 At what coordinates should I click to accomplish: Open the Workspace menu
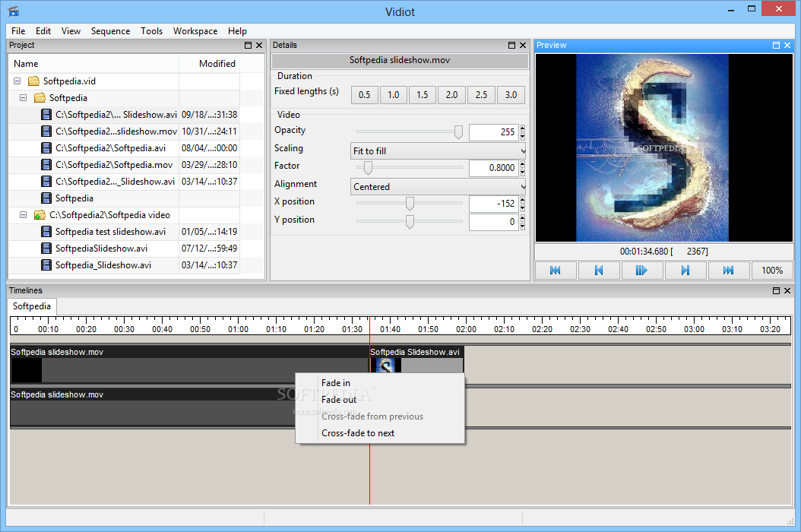tap(195, 31)
